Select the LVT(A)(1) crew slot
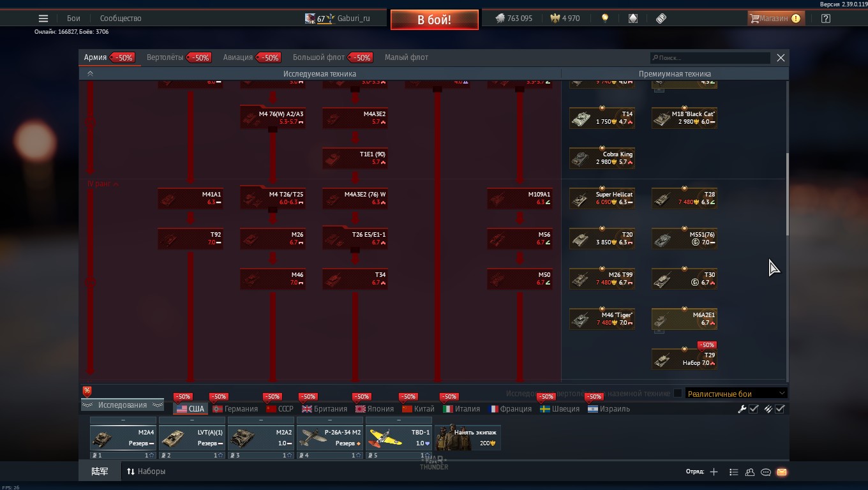The image size is (868, 490). coord(192,438)
